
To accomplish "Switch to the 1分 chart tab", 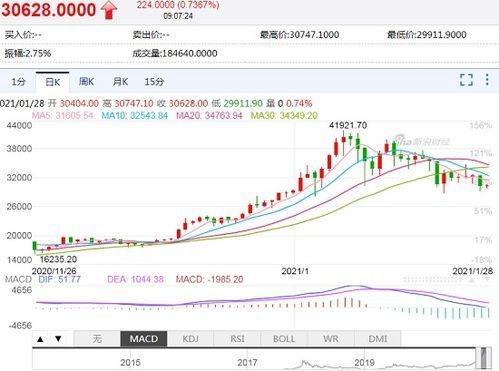I will pyautogui.click(x=18, y=82).
